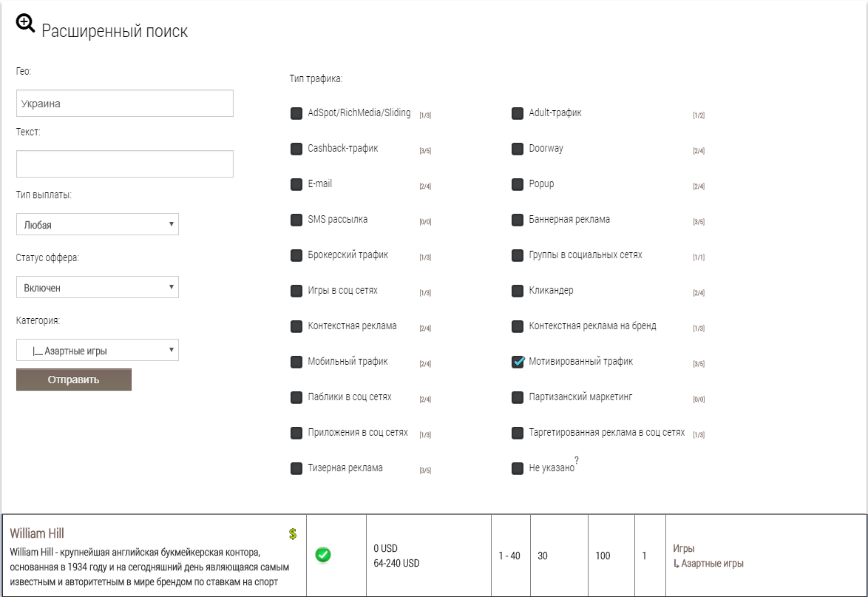This screenshot has height=597, width=868.
Task: Focus the Гео input field
Action: (x=124, y=104)
